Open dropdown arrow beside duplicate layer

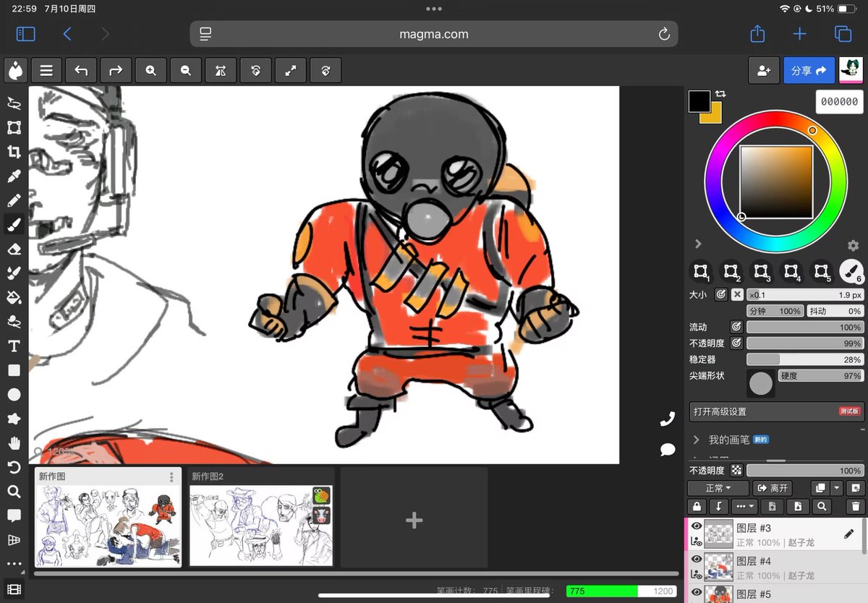point(837,488)
